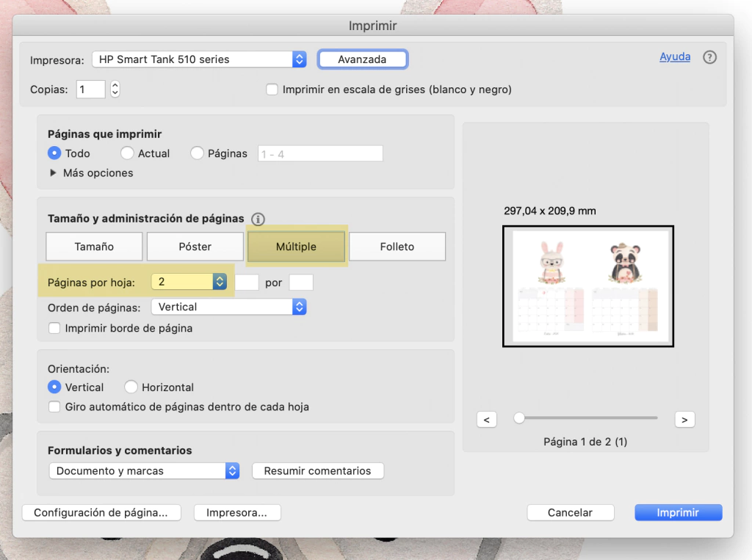Enable Giro automático de páginas checkbox
The width and height of the screenshot is (752, 560).
(54, 407)
